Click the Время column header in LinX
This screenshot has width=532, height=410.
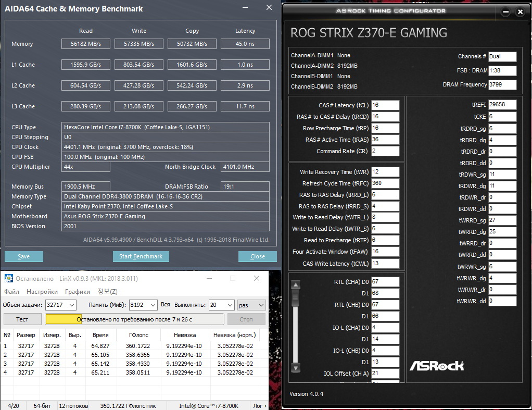pyautogui.click(x=100, y=335)
